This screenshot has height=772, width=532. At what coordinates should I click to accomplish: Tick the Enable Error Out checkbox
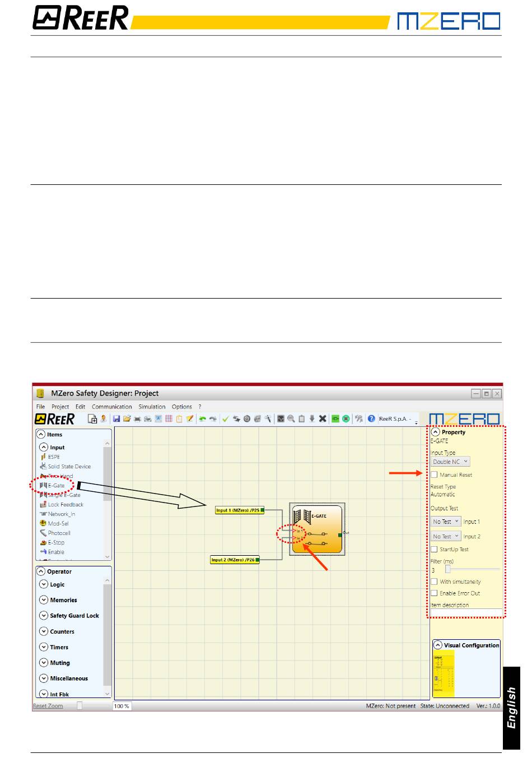(x=434, y=593)
